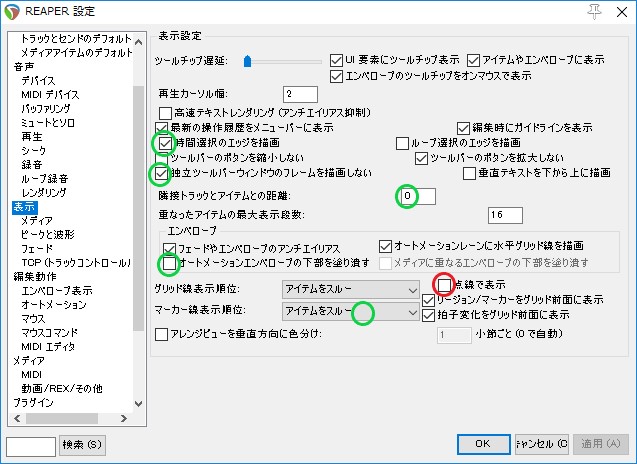Image resolution: width=637 pixels, height=464 pixels.
Task: Select 動画/REX/その他 in settings tree
Action: click(62, 389)
